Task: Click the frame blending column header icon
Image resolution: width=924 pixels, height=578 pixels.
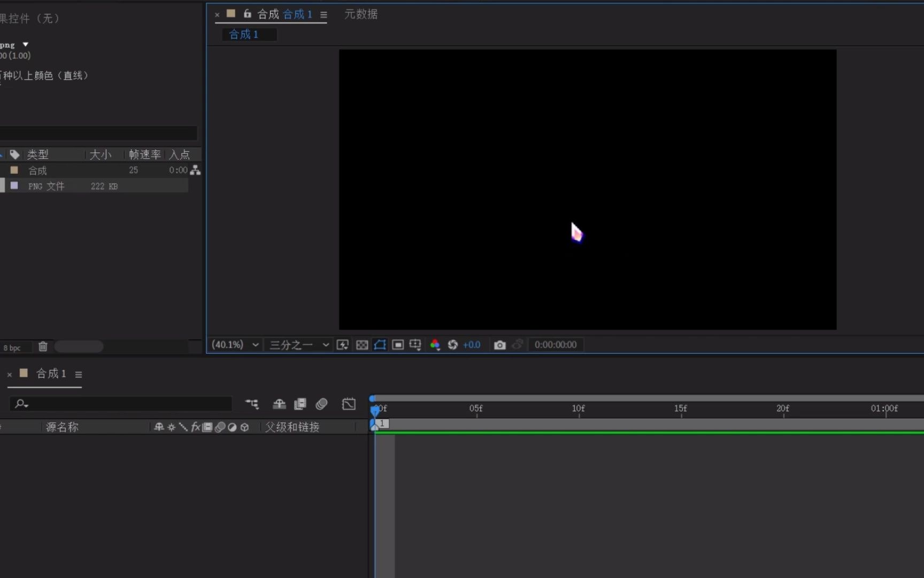Action: point(207,427)
